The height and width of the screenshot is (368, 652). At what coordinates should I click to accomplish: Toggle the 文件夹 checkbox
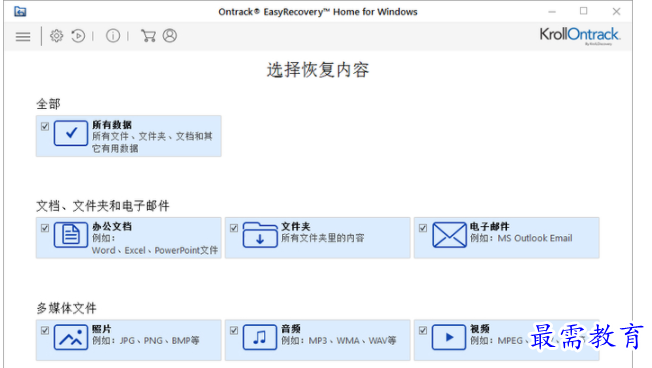234,228
